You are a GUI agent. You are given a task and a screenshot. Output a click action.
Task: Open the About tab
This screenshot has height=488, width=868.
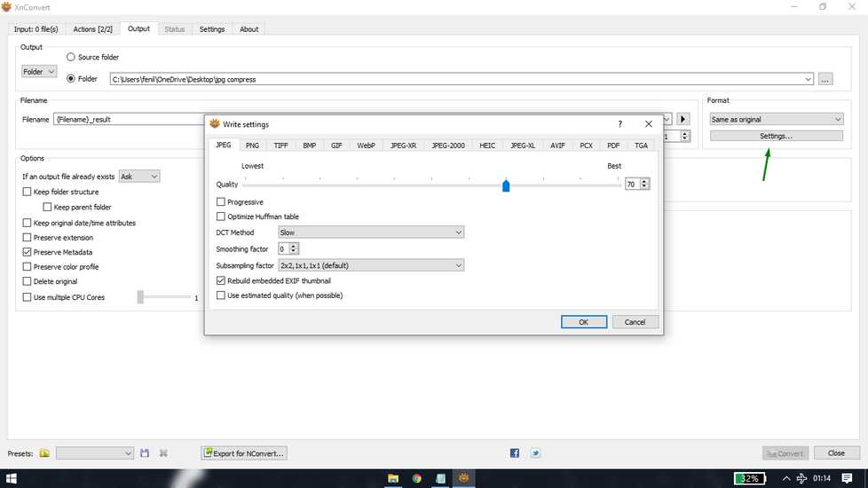point(249,29)
